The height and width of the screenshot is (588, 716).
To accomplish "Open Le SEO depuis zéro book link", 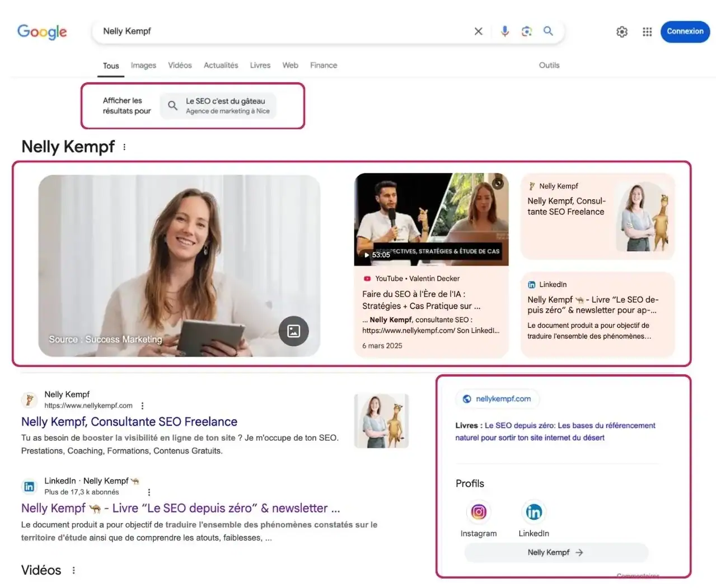I will 555,431.
